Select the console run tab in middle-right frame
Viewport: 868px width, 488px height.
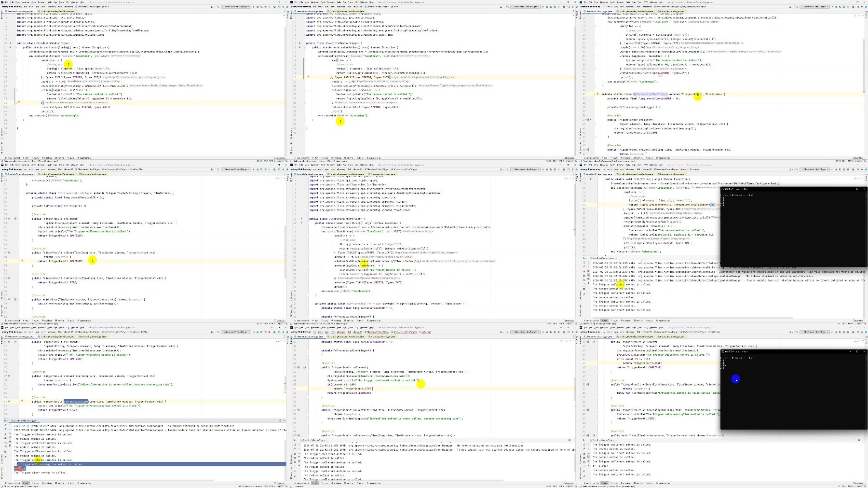[603, 258]
